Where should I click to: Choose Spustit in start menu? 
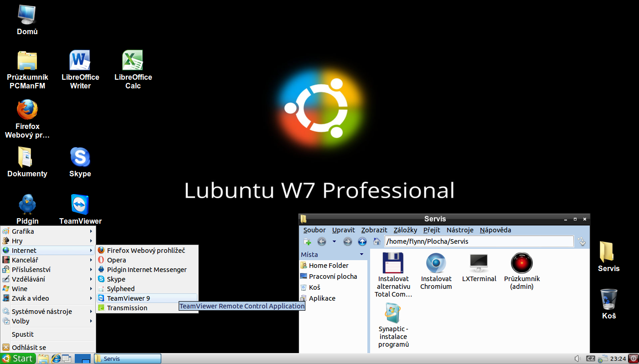coord(48,334)
